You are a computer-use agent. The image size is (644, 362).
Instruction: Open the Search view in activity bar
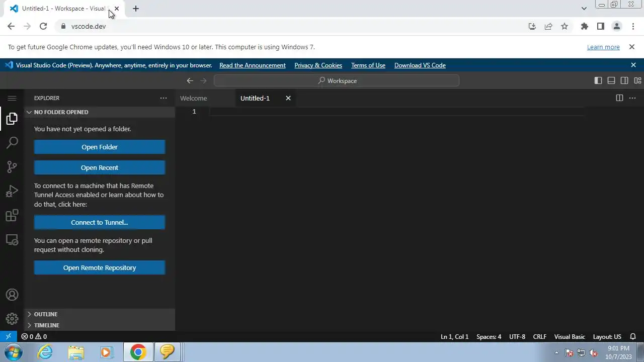12,143
